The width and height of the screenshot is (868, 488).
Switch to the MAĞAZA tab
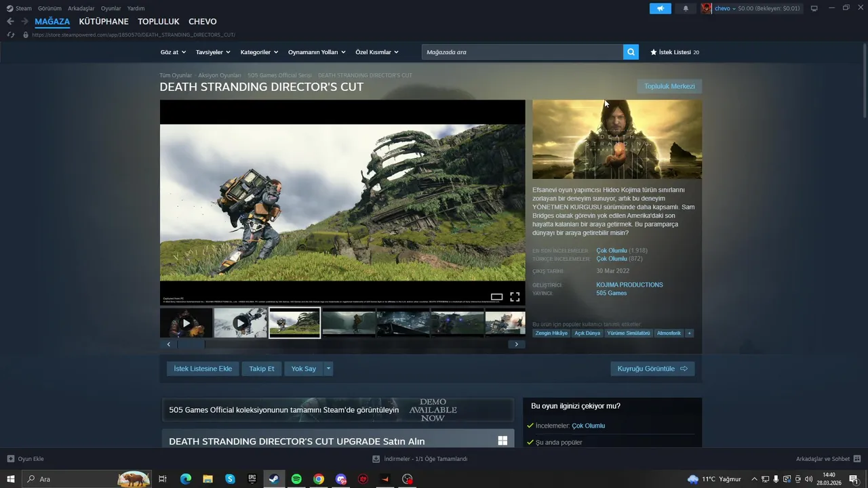(52, 22)
